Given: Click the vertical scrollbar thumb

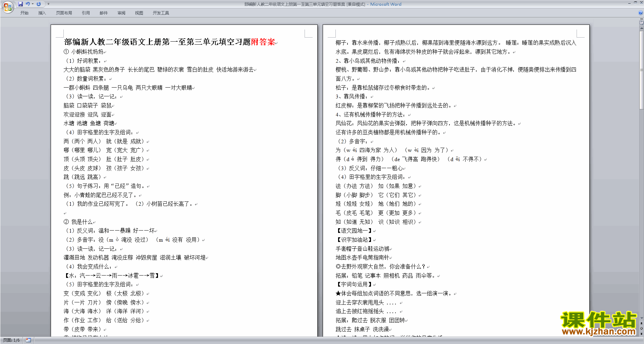Looking at the screenshot, I should 641,70.
